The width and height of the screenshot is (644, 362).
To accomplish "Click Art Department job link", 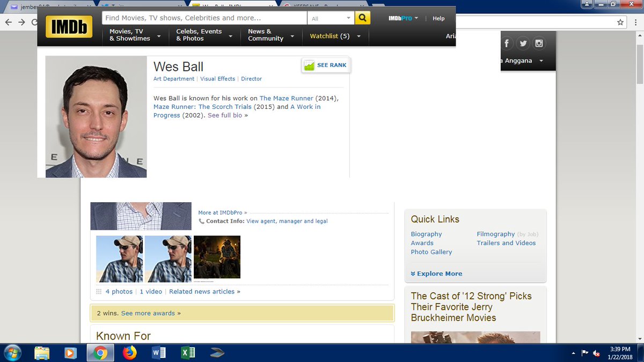I will point(174,79).
